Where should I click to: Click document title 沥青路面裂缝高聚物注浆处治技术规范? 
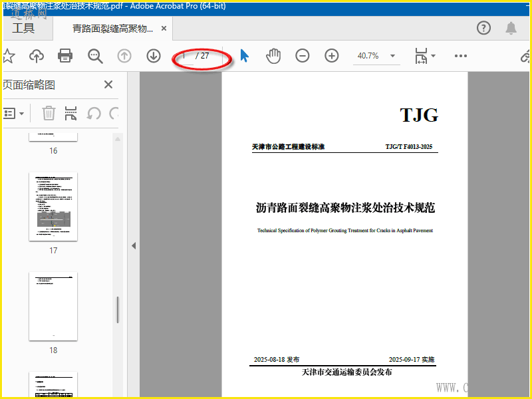pos(345,207)
